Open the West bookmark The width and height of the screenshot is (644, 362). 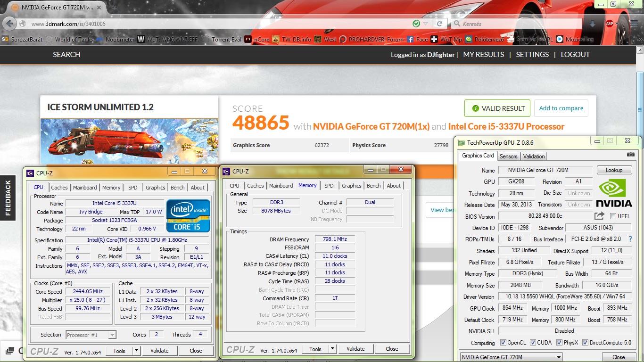tap(326, 40)
